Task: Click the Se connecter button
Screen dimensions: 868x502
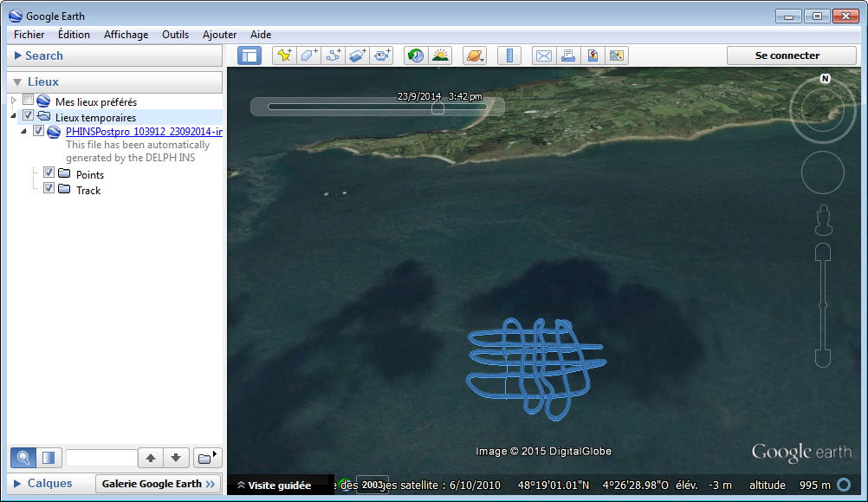Action: click(x=787, y=55)
